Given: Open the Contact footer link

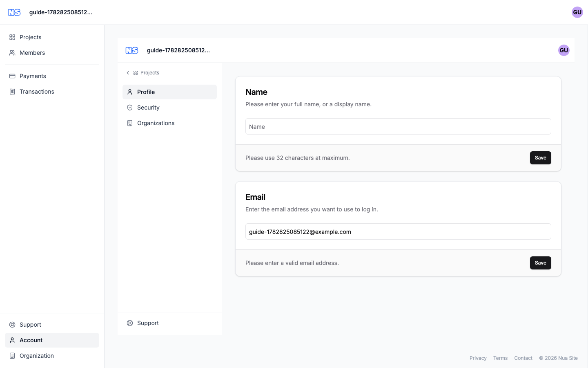Looking at the screenshot, I should click(x=523, y=358).
